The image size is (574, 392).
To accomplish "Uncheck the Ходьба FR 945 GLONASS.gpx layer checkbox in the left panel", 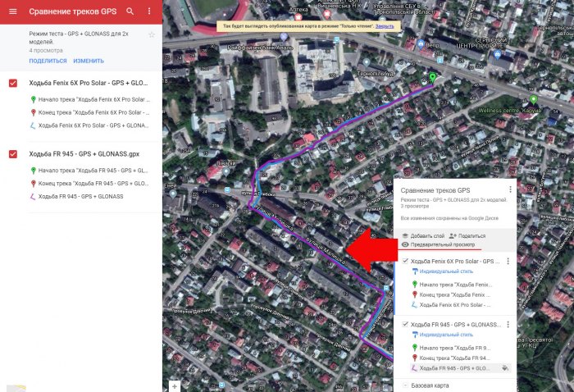I will [13, 154].
